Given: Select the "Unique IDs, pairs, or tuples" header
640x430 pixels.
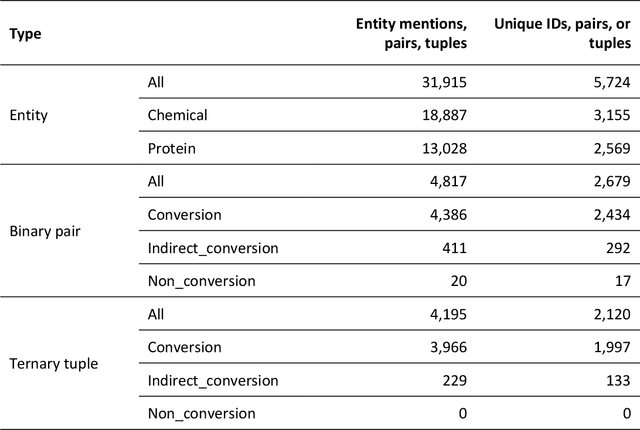Looking at the screenshot, I should tap(565, 32).
